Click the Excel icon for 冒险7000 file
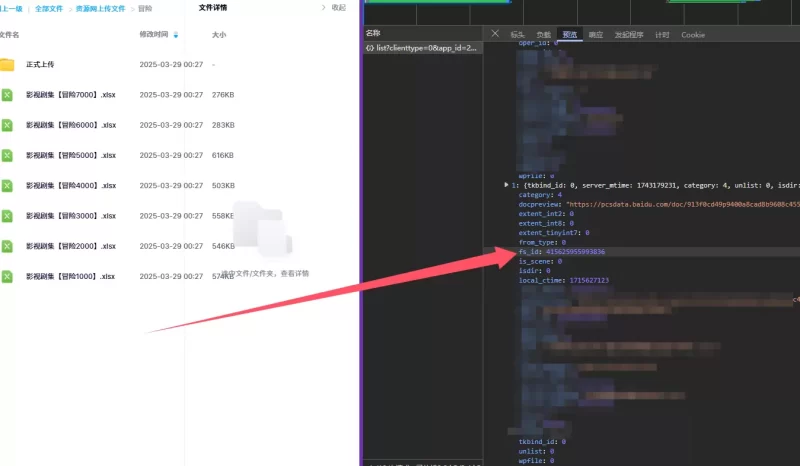The image size is (800, 466). pyautogui.click(x=7, y=95)
